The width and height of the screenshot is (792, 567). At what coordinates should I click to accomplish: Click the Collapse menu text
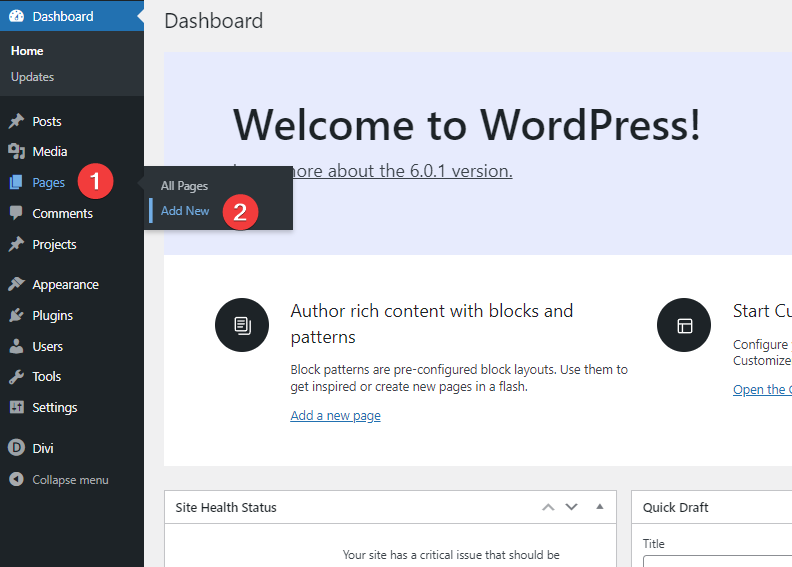pos(70,480)
